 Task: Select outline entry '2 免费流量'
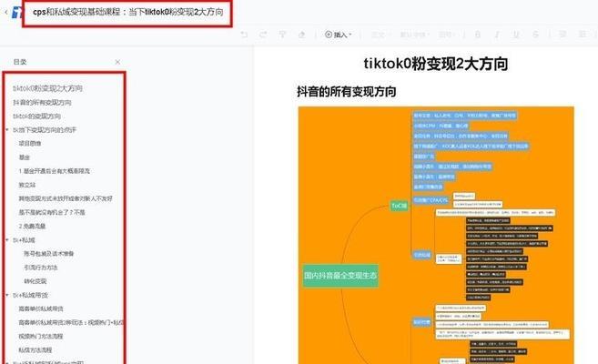[32, 226]
